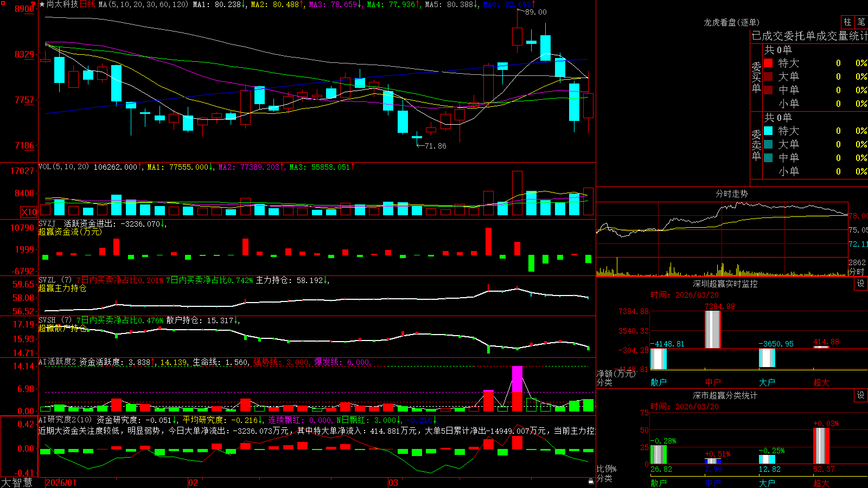
Task: Click the 2026/01 date marker on timeline
Action: click(x=61, y=483)
